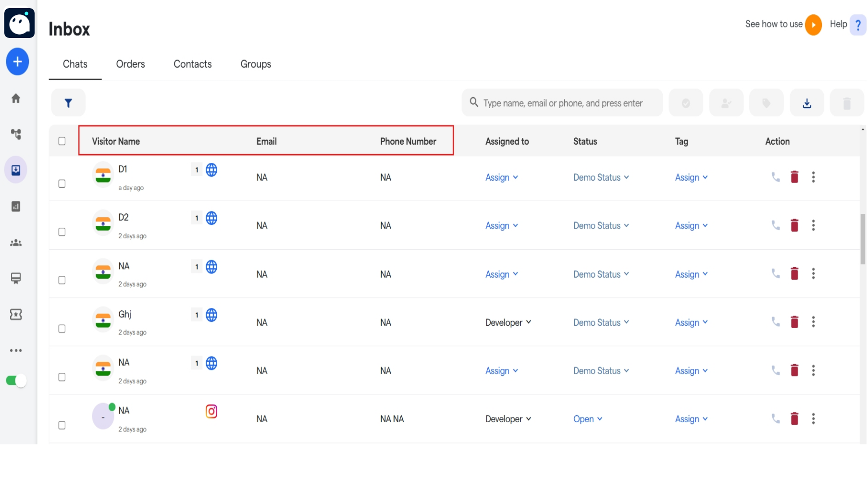The image size is (868, 490).
Task: Open the home icon in sidebar
Action: click(x=16, y=98)
